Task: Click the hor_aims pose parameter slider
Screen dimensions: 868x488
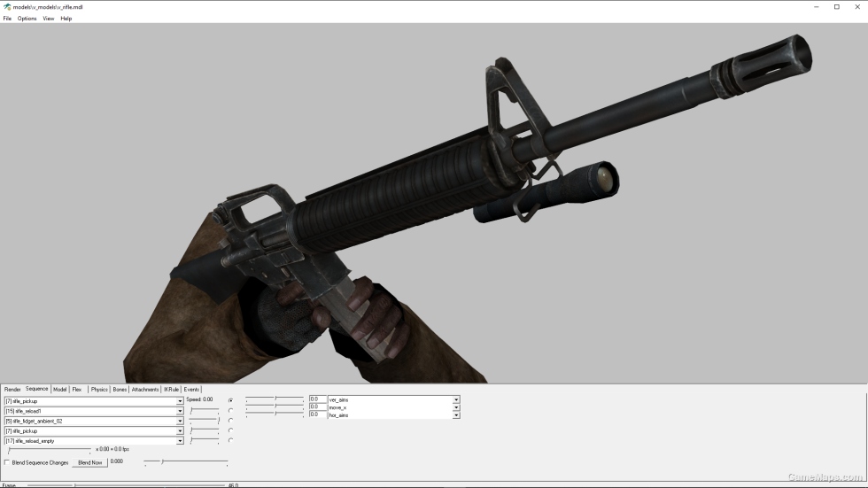Action: tap(275, 414)
